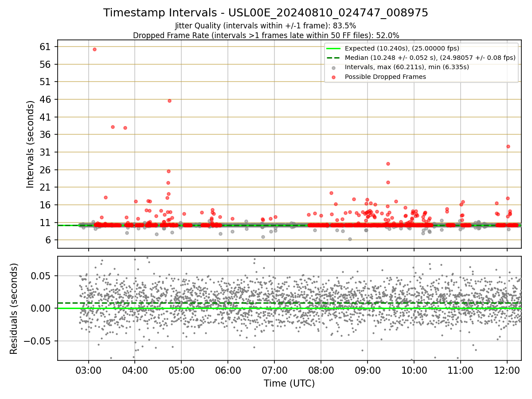532x399 pixels.
Task: Click legend entry 'Intervals, max (60.211s), min (6.335s)'
Action: 407,67
